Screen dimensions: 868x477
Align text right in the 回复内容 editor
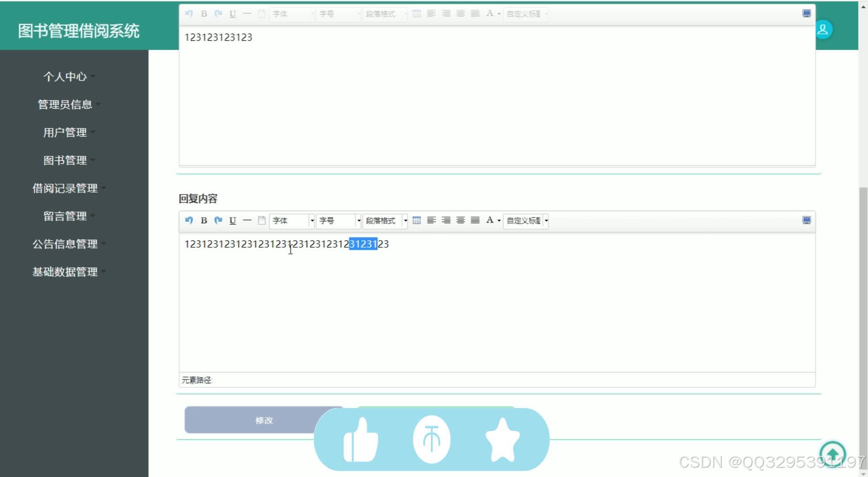coord(446,220)
